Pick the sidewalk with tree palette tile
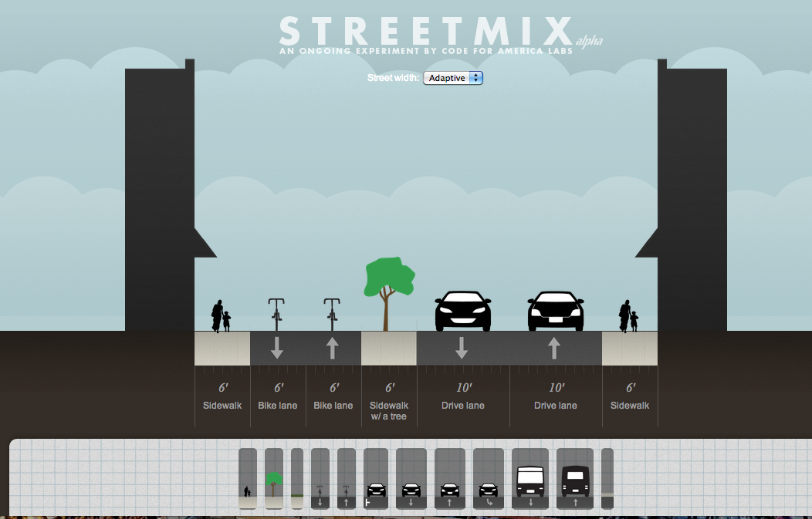This screenshot has height=519, width=812. 274,479
